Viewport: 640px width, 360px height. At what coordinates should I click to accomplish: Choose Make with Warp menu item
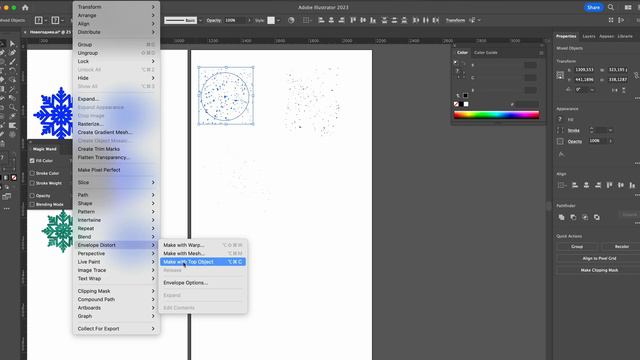[x=203, y=245]
